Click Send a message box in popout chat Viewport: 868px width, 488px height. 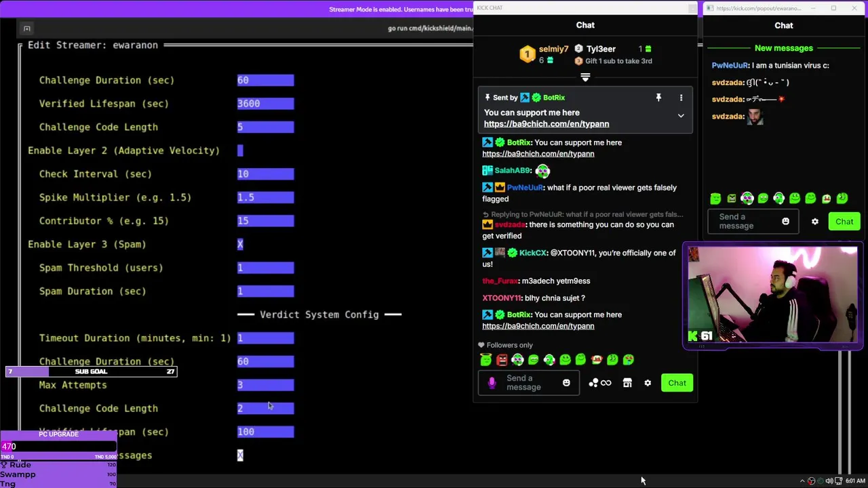click(752, 222)
